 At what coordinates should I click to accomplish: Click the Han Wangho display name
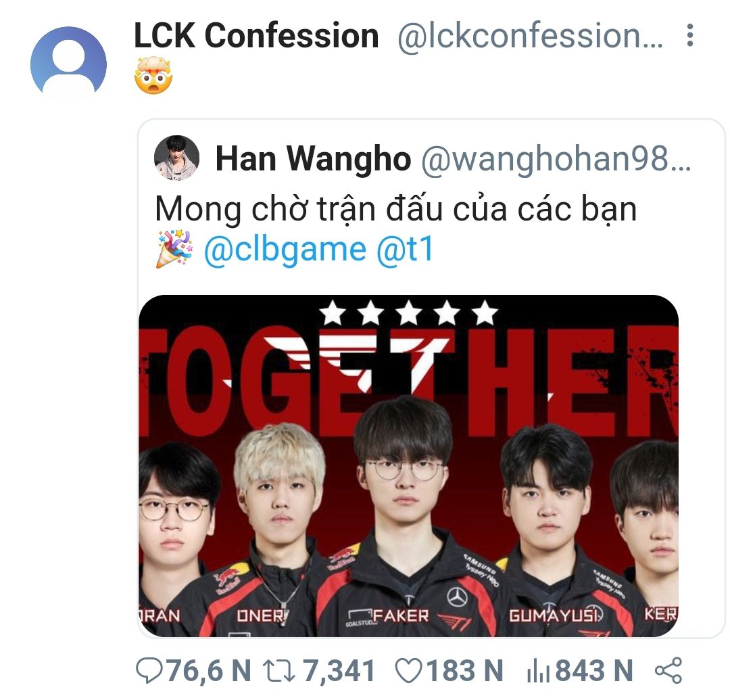[313, 159]
